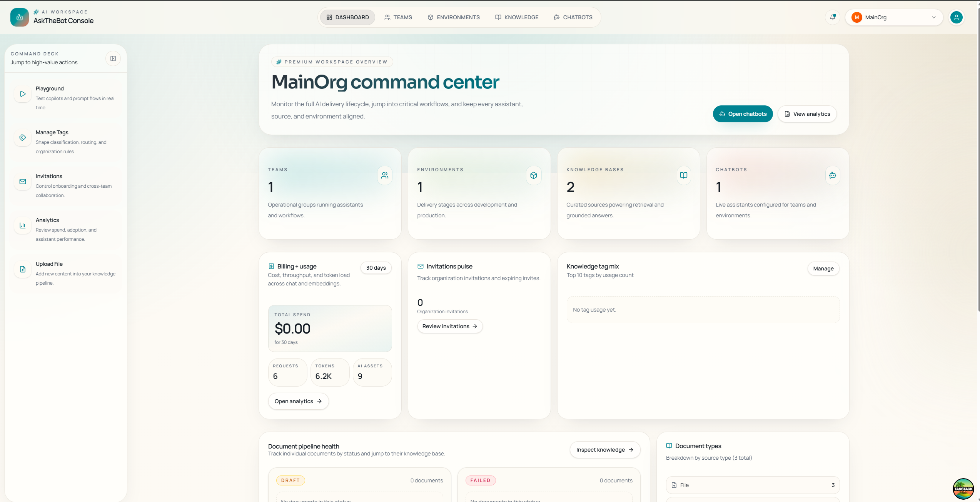The width and height of the screenshot is (980, 502).
Task: Click the FAILED status badge
Action: 481,480
